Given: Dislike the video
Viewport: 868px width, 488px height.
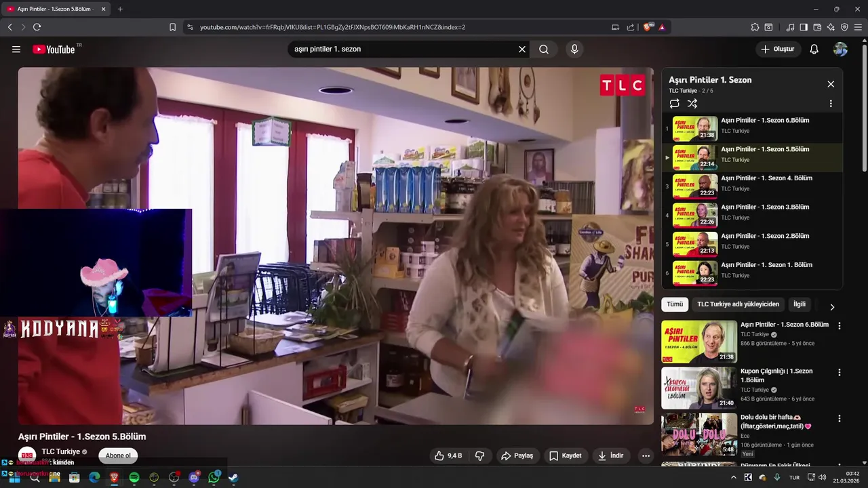Looking at the screenshot, I should point(480,456).
